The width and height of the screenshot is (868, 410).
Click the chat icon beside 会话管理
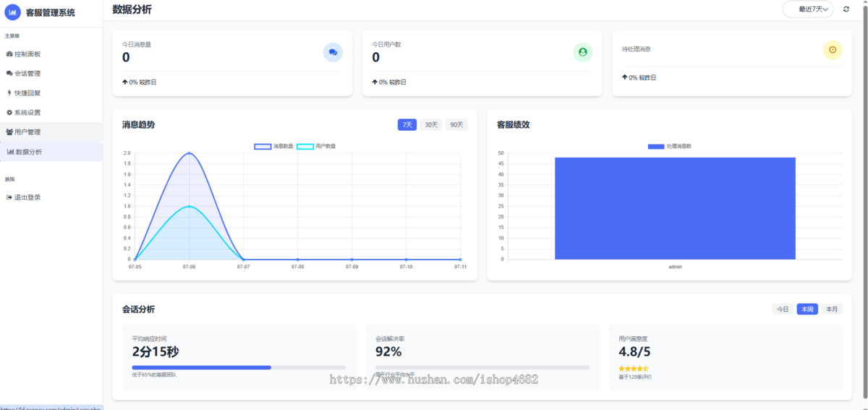click(x=9, y=74)
